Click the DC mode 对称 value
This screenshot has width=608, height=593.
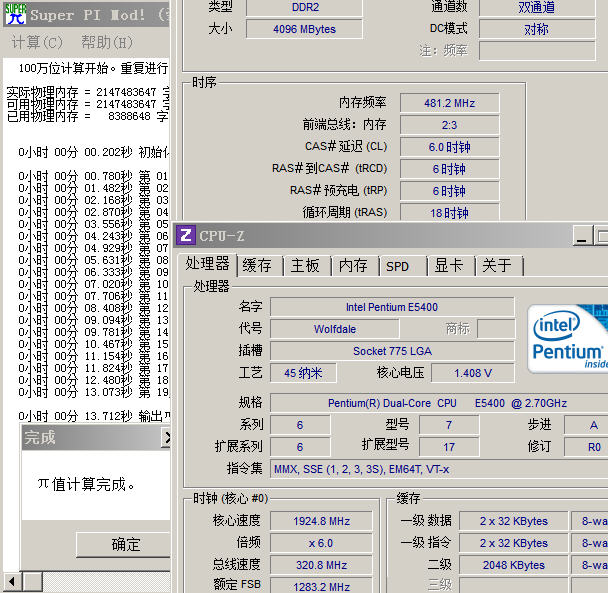pyautogui.click(x=537, y=29)
